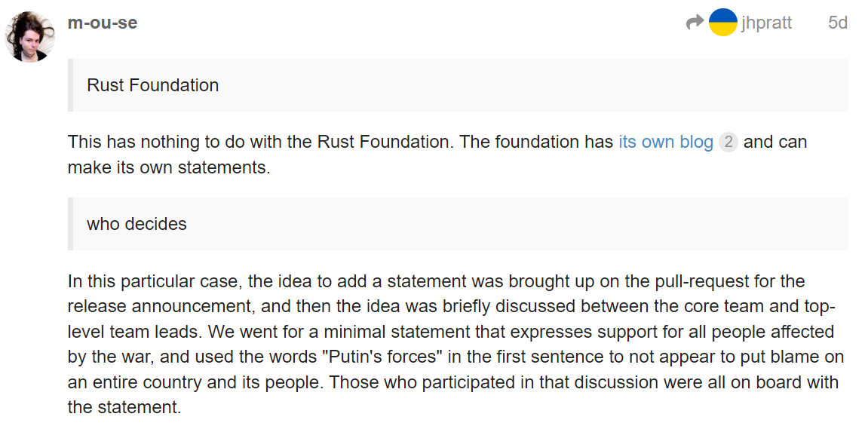Click the phrase "an entire country"
This screenshot has width=868, height=429.
(x=134, y=382)
